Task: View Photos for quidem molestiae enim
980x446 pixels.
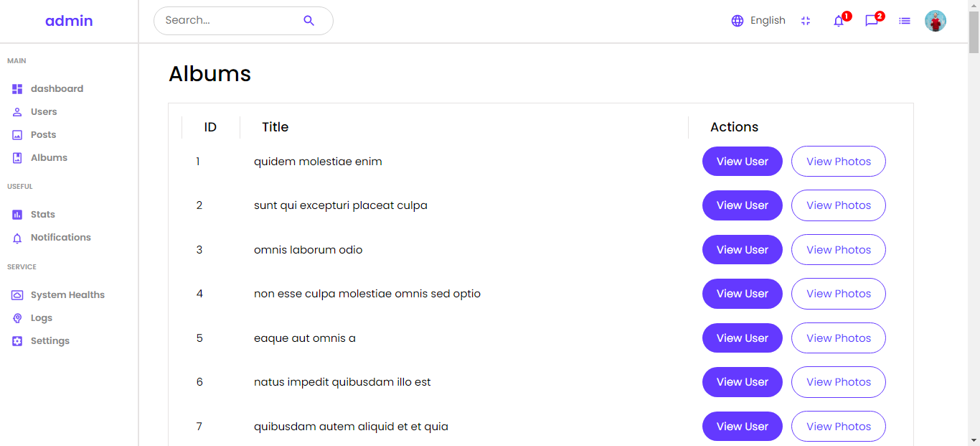Action: [839, 162]
